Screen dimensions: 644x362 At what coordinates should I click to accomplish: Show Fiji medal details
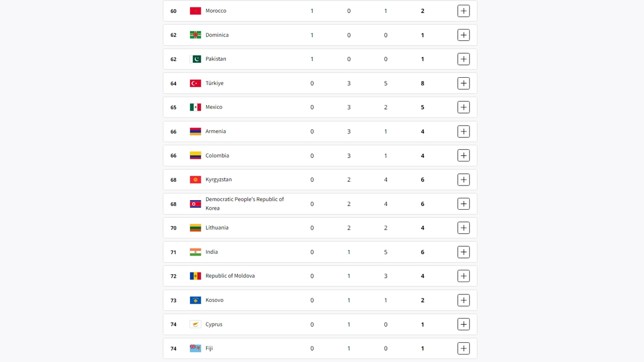(463, 349)
